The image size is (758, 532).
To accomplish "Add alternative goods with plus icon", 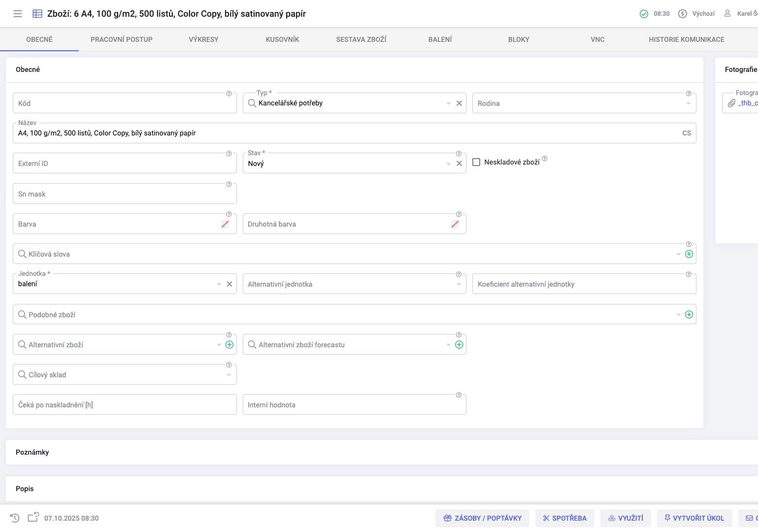I will tap(230, 345).
